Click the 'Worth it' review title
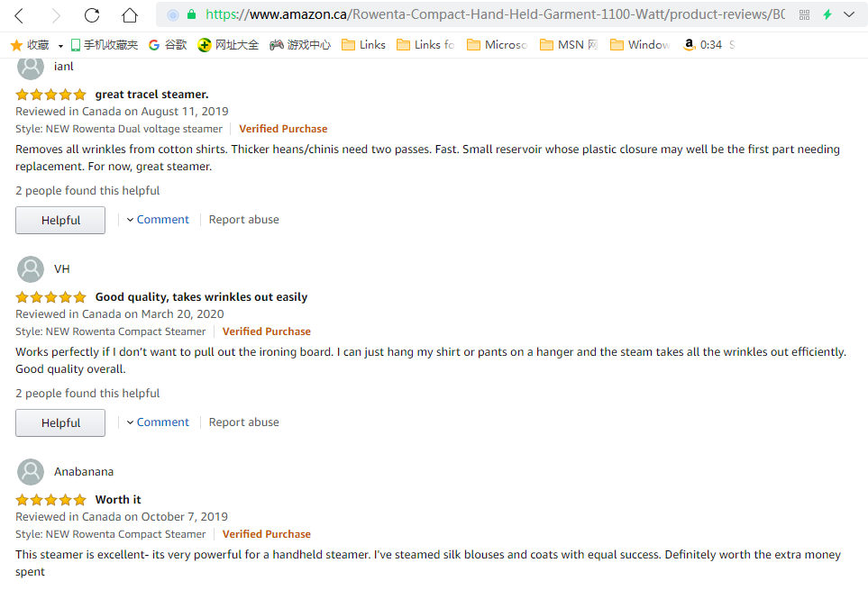This screenshot has width=868, height=590. [x=118, y=500]
